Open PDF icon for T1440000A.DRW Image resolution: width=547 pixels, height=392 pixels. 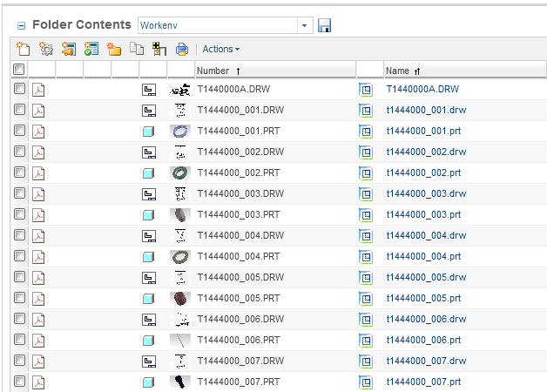coord(38,90)
